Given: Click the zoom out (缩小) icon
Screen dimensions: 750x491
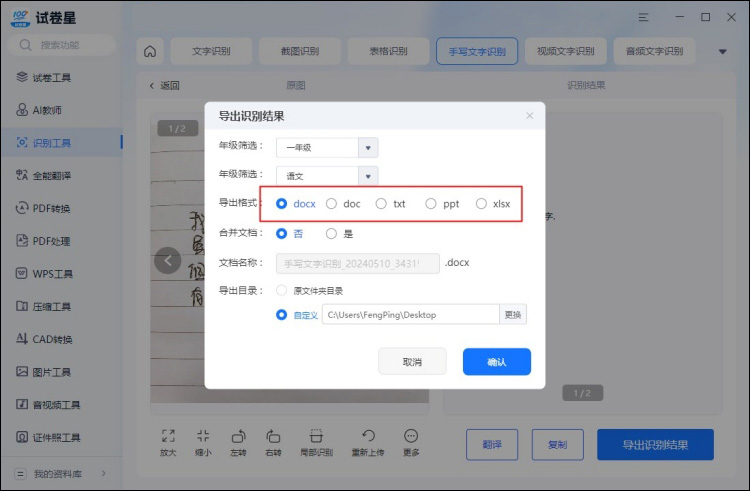Looking at the screenshot, I should (x=203, y=436).
